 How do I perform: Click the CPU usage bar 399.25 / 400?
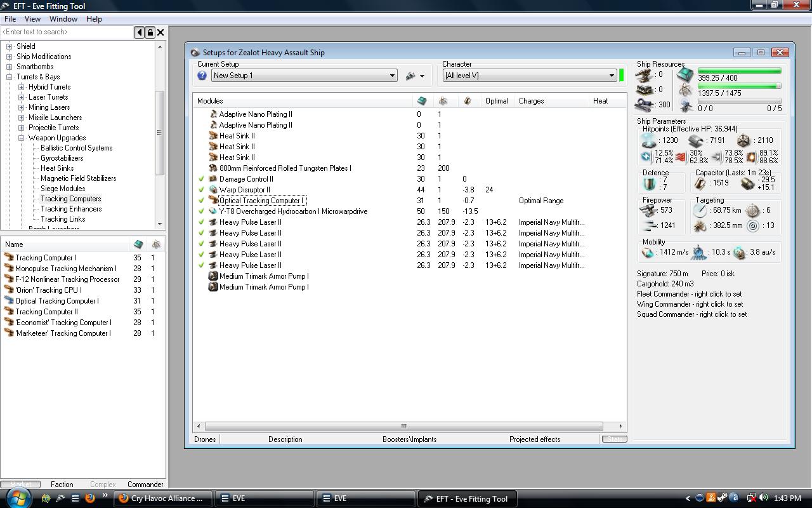tap(739, 70)
